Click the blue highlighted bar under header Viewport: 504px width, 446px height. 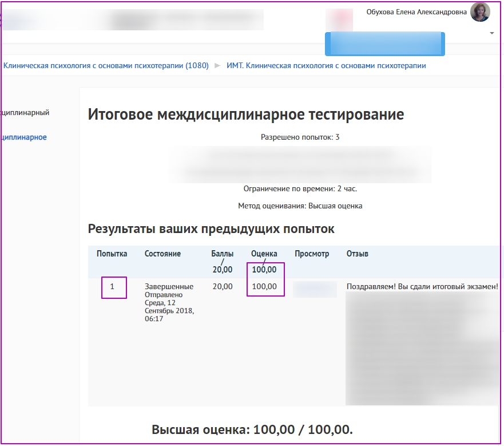(384, 44)
